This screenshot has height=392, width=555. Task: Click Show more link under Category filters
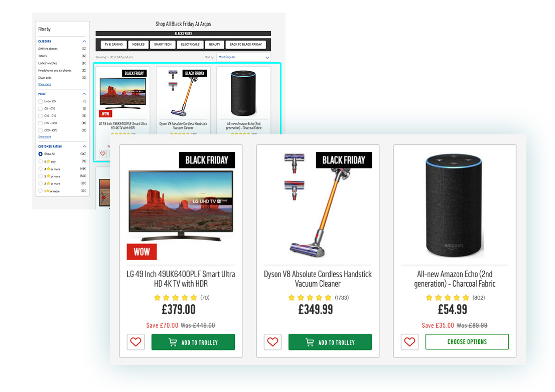[x=45, y=85]
